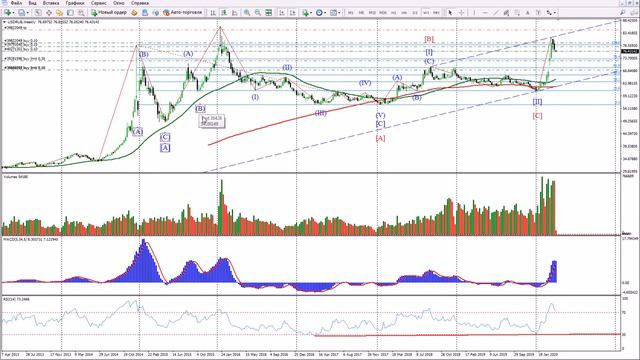Switch to the H4 timeframe

404,13
